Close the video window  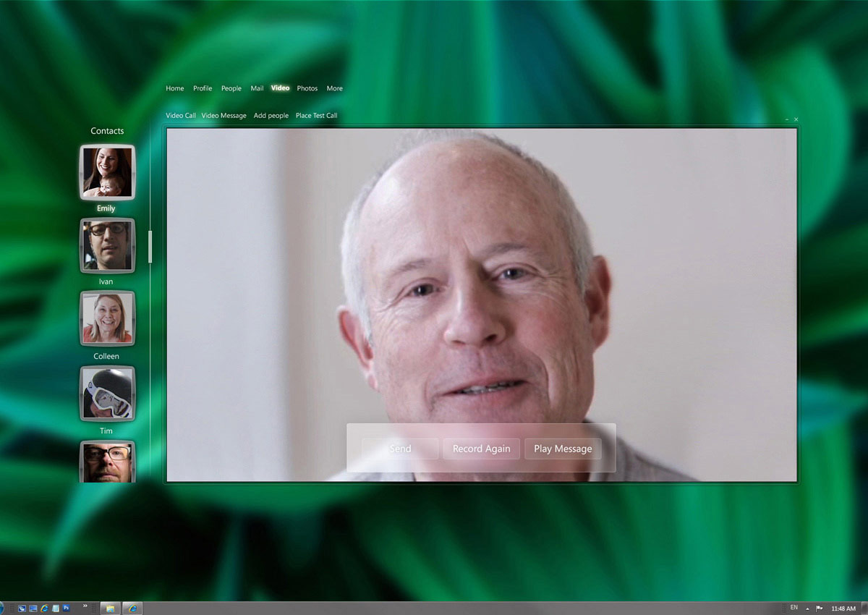coord(796,119)
